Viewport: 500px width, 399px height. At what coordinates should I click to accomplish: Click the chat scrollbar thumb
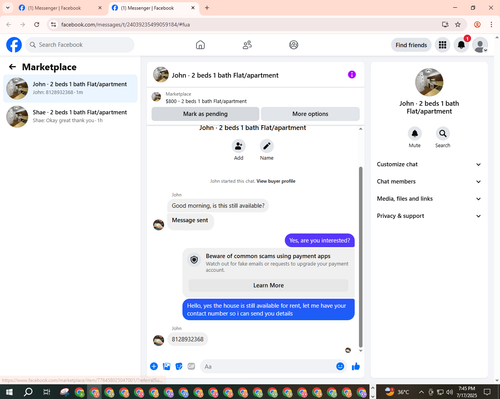pos(360,257)
